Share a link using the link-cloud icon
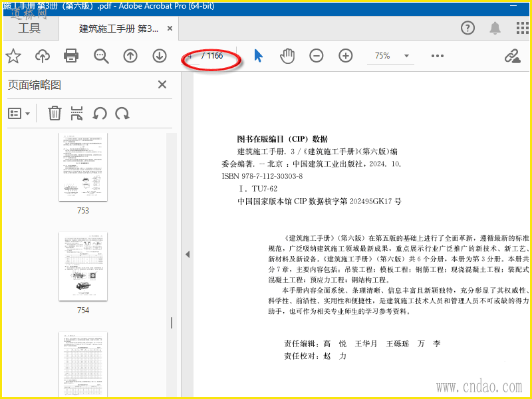This screenshot has width=532, height=399. coord(512,56)
